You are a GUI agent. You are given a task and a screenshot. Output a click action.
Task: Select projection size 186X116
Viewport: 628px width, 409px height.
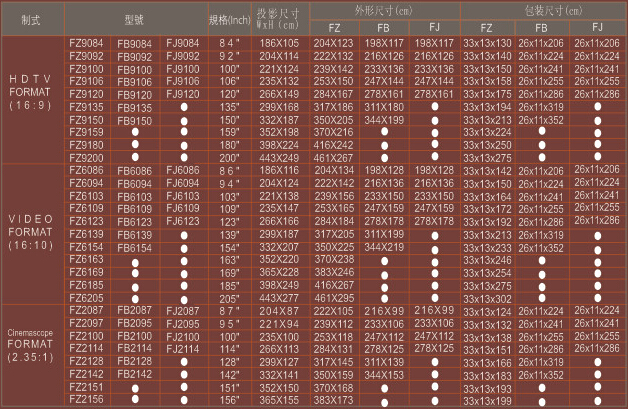pos(279,170)
